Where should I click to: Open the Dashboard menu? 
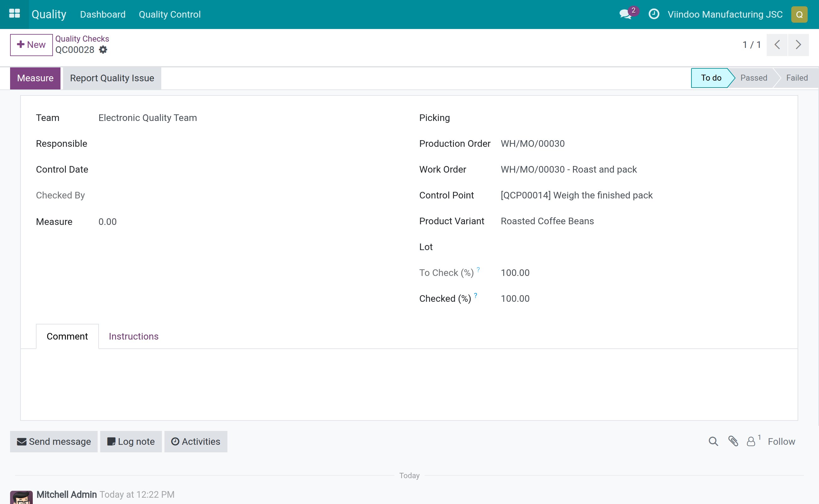click(x=103, y=14)
